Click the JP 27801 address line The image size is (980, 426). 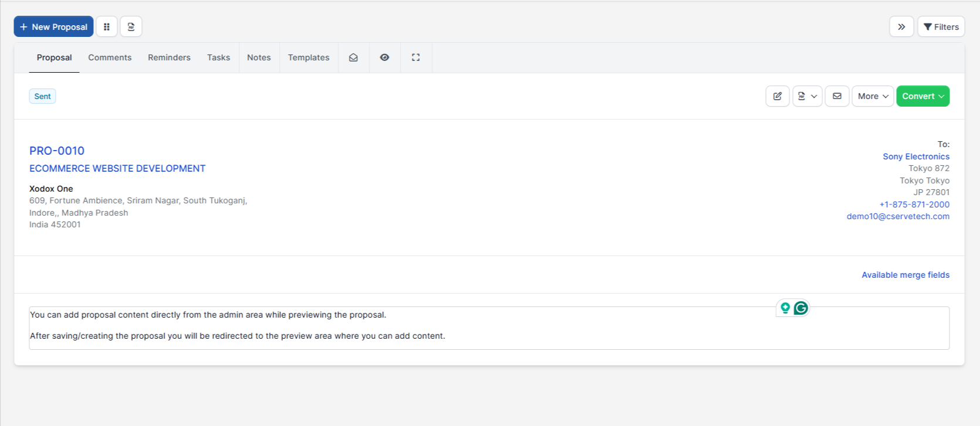pos(931,192)
